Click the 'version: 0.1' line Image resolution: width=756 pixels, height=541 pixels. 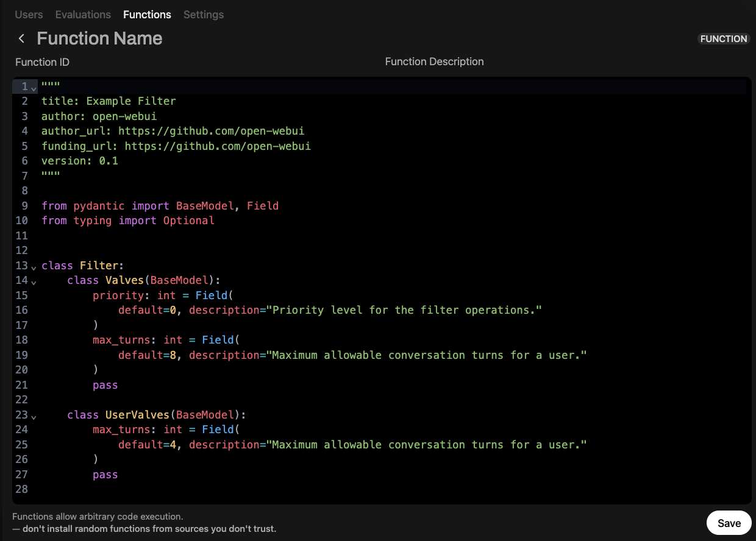point(80,161)
